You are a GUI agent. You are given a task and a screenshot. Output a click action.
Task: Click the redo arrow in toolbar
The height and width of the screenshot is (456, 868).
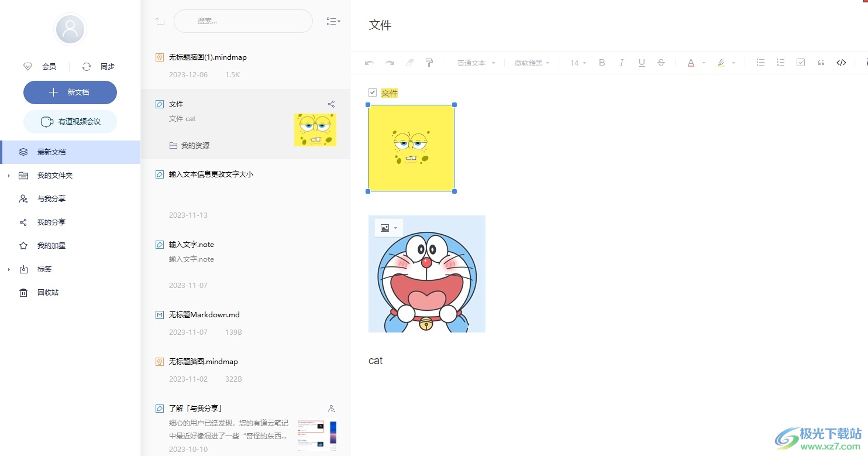pos(390,63)
